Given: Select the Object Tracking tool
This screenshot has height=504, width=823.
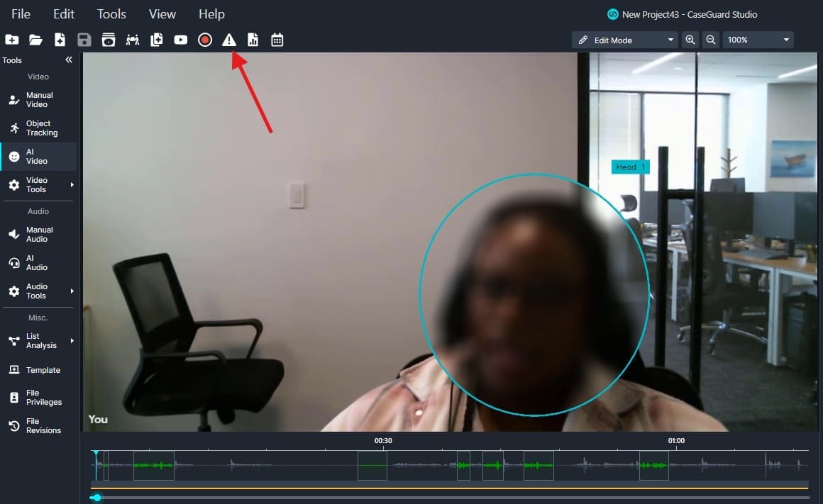Looking at the screenshot, I should pos(40,128).
